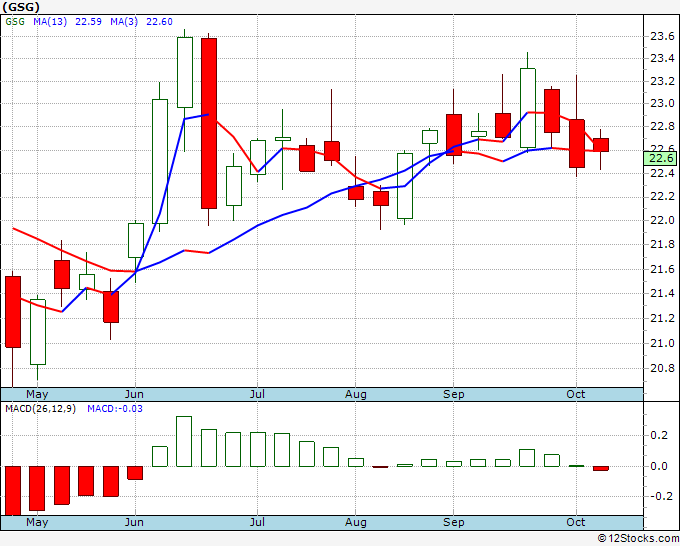
Task: Select the May marker on MACD timeline
Action: click(x=37, y=522)
